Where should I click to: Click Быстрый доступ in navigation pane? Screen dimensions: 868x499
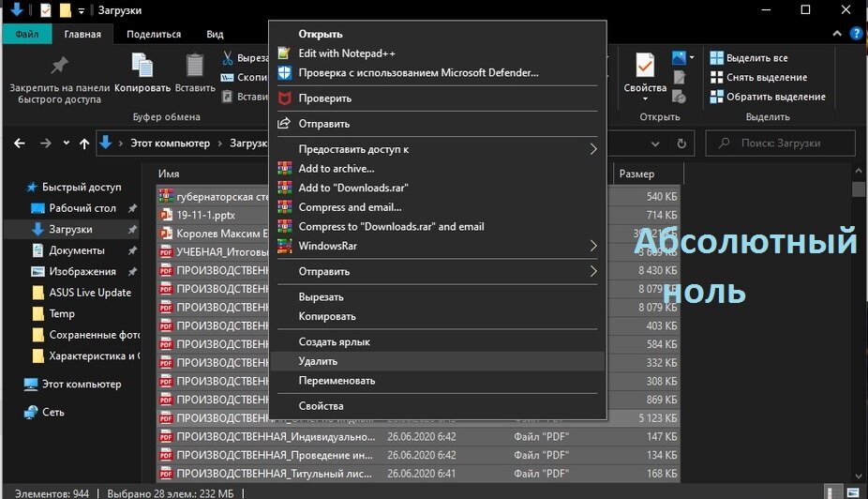click(82, 188)
